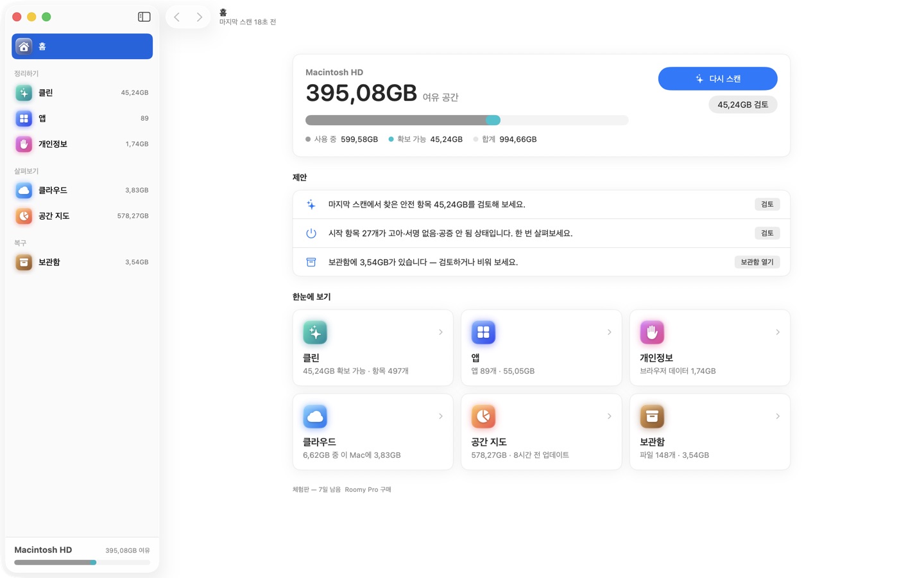Image resolution: width=924 pixels, height=578 pixels.
Task: Click the archive box icon in suggestions
Action: [x=311, y=262]
